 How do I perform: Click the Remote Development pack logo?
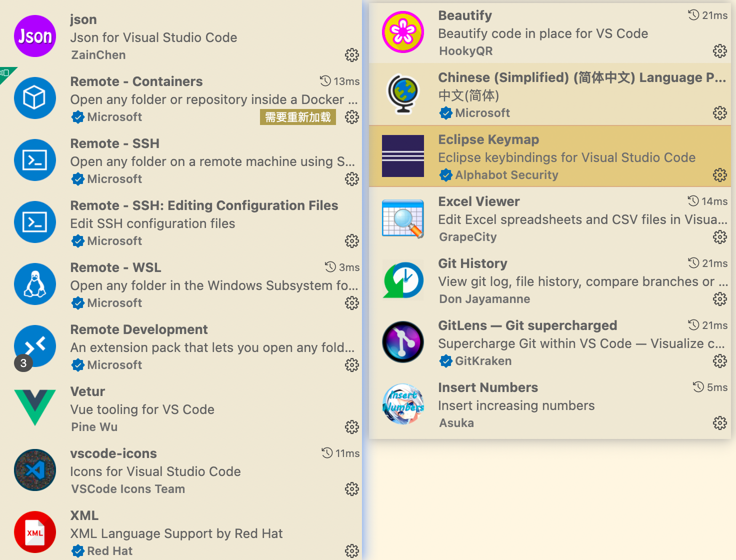(x=35, y=346)
